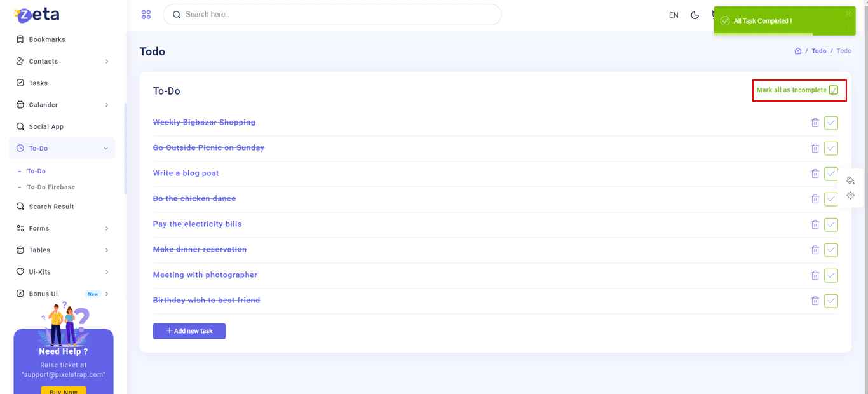Toggle dark mode moon icon
This screenshot has width=868, height=394.
[x=695, y=15]
